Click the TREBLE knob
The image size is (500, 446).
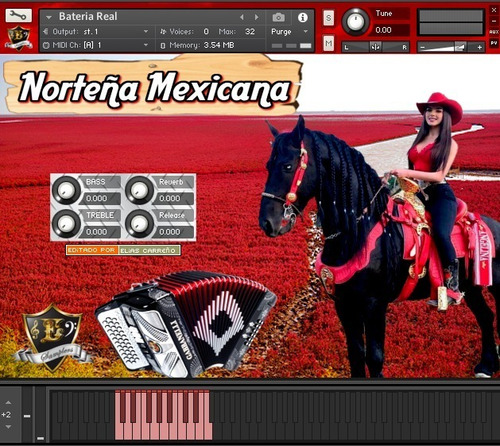click(66, 224)
